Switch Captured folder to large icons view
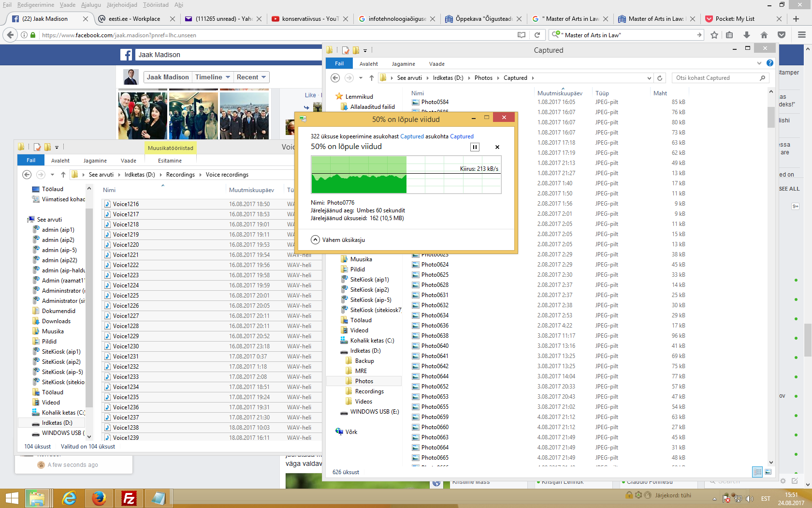 tap(768, 472)
